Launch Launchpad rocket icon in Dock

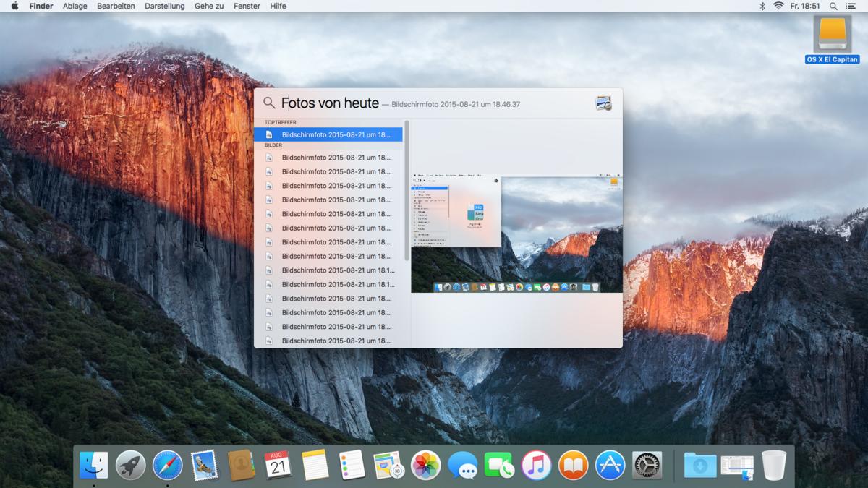click(x=131, y=466)
